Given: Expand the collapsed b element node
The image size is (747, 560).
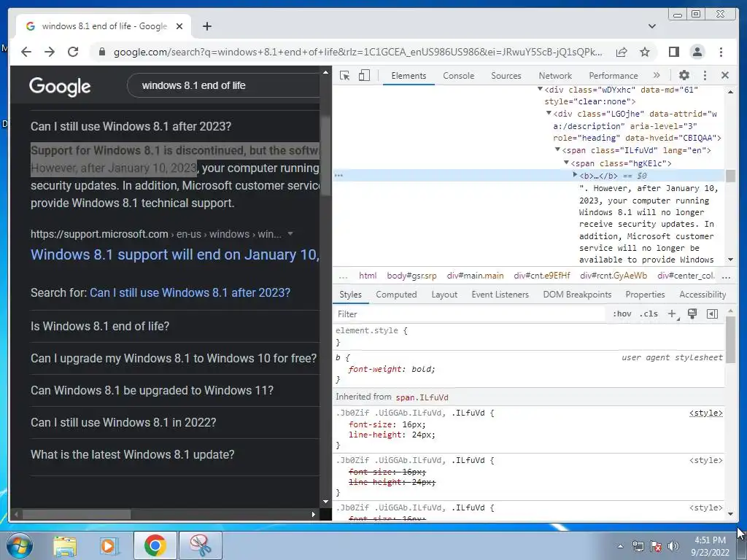Looking at the screenshot, I should [575, 175].
